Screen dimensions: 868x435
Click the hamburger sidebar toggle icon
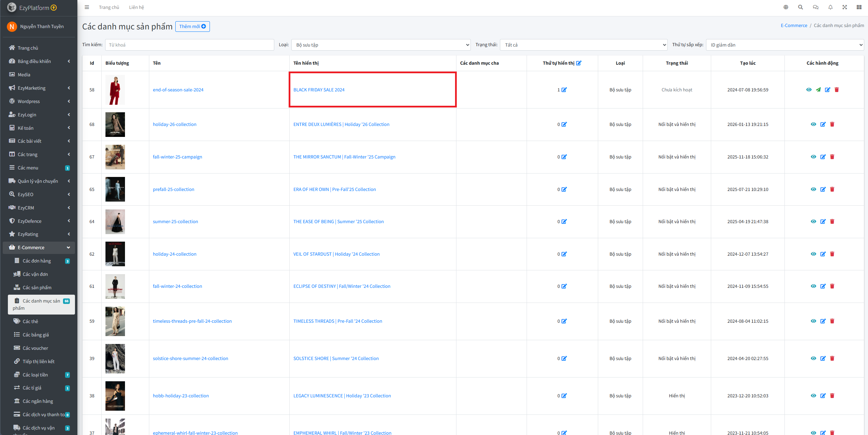click(x=87, y=7)
